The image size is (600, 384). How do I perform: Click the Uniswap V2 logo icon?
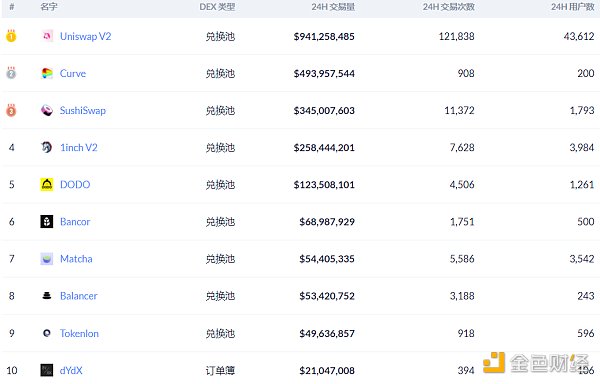(x=47, y=36)
